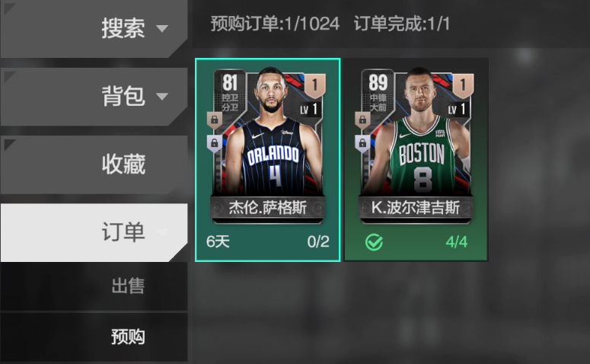This screenshot has height=364, width=590.
Task: Click the lower lock icon on the 杰伦.萨格斯 card
Action: click(x=215, y=143)
